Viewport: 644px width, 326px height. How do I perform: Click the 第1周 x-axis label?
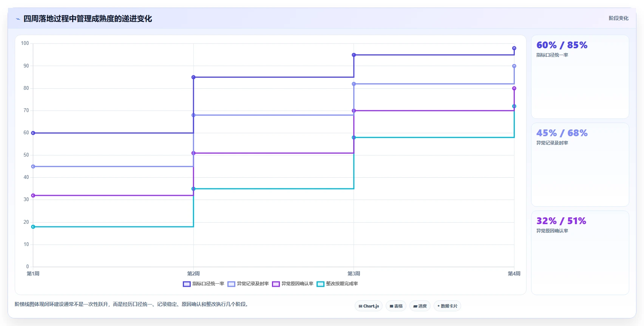(33, 274)
